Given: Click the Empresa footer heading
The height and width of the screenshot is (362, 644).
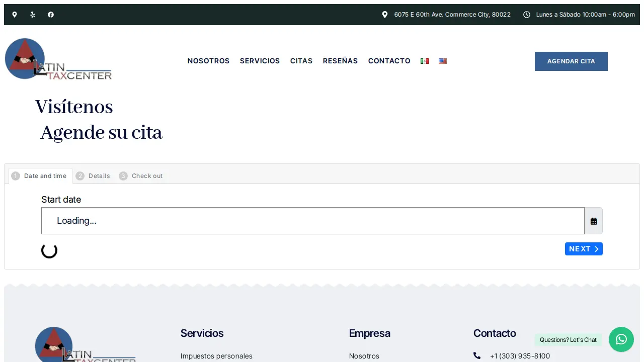Looking at the screenshot, I should pyautogui.click(x=370, y=333).
